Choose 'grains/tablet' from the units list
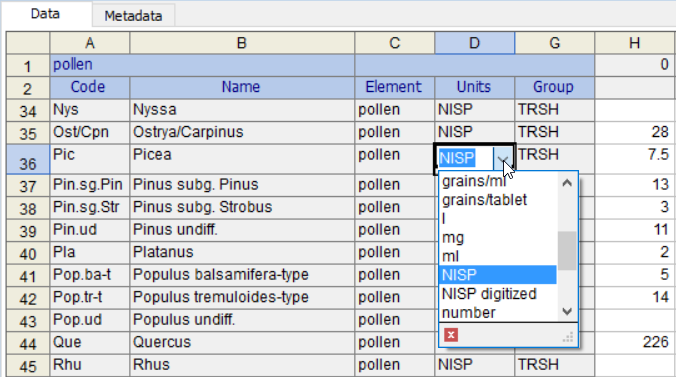Screen dimensions: 676x377 [498, 200]
